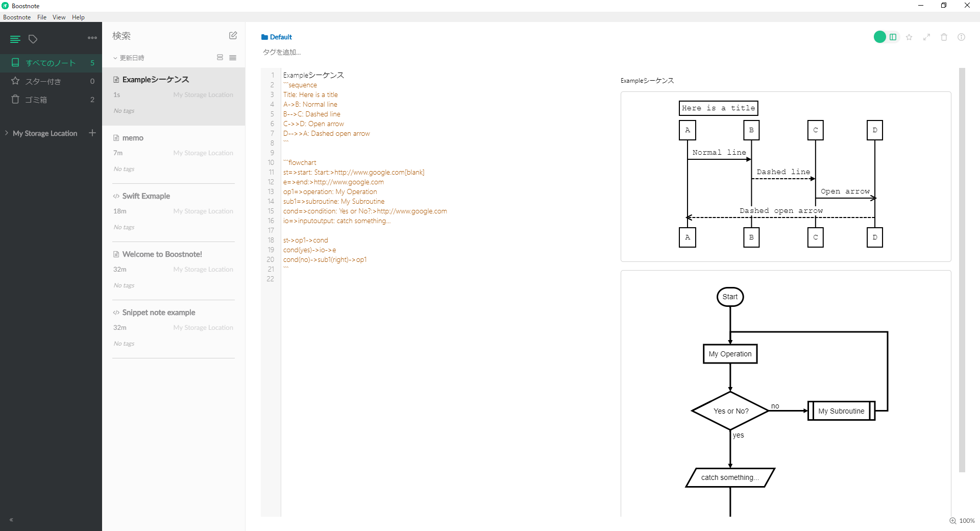Click editor line 20 cond(no) text
The width and height of the screenshot is (980, 531).
coord(325,259)
